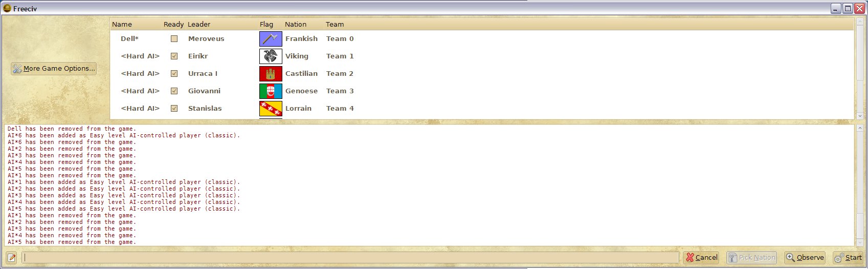Click the Castilian castle flag icon
The height and width of the screenshot is (269, 868).
click(x=271, y=74)
